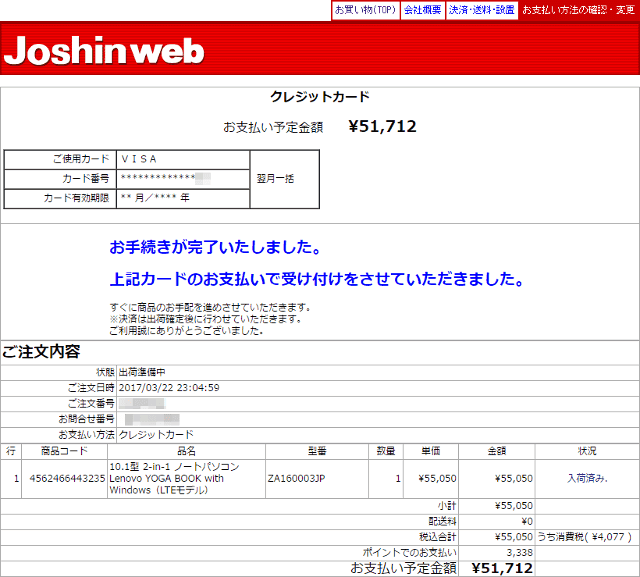Click the ご使用カード label
This screenshot has width=640, height=577.
click(x=81, y=159)
